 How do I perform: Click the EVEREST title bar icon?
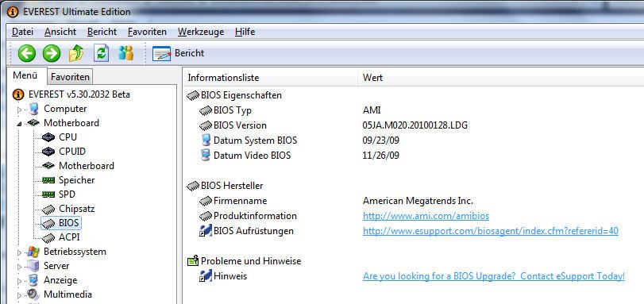13,11
